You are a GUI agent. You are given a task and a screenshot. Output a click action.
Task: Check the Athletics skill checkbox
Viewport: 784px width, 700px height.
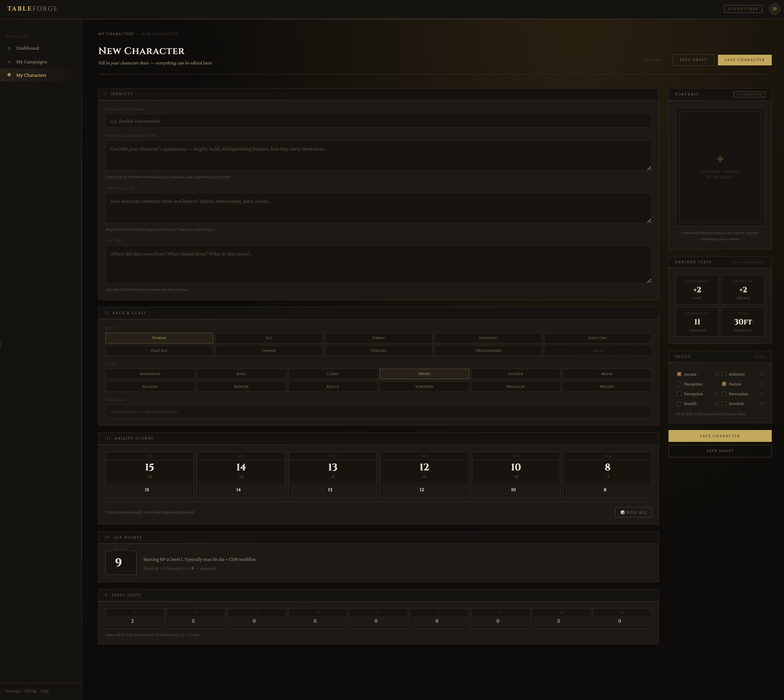724,374
